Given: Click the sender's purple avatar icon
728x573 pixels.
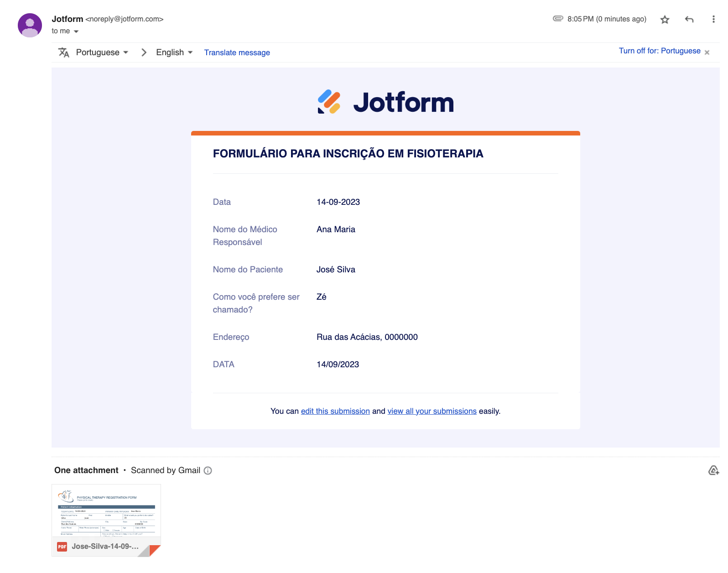Looking at the screenshot, I should click(30, 25).
